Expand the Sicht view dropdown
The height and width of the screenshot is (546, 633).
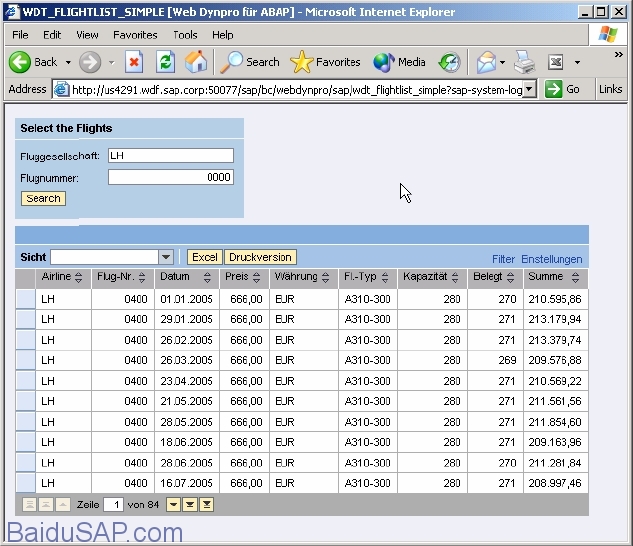coord(166,257)
